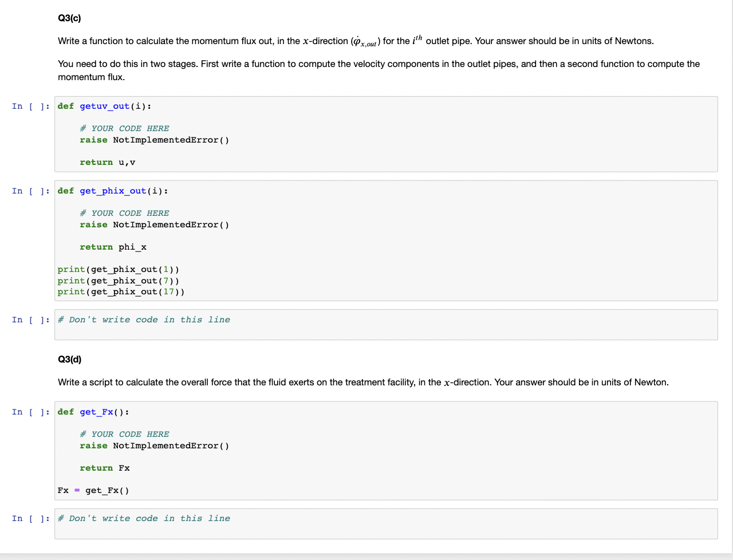
Task: Click the print(get_phix_out(1)) line
Action: point(118,269)
